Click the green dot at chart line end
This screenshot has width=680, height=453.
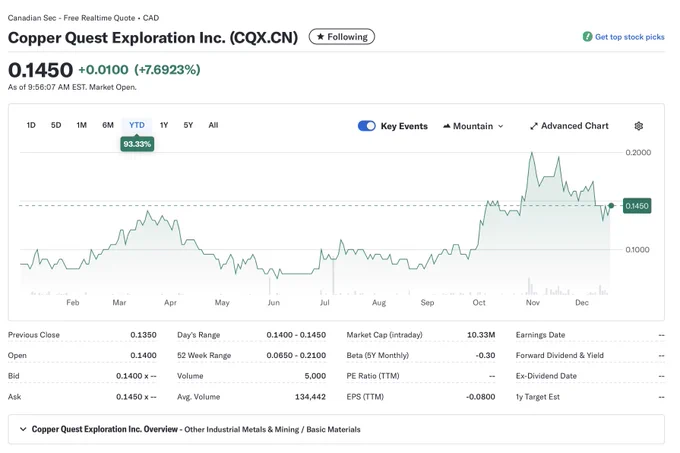pos(611,205)
